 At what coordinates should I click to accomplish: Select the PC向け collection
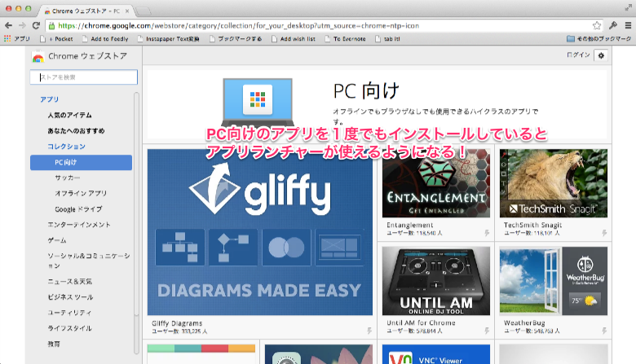pos(81,162)
